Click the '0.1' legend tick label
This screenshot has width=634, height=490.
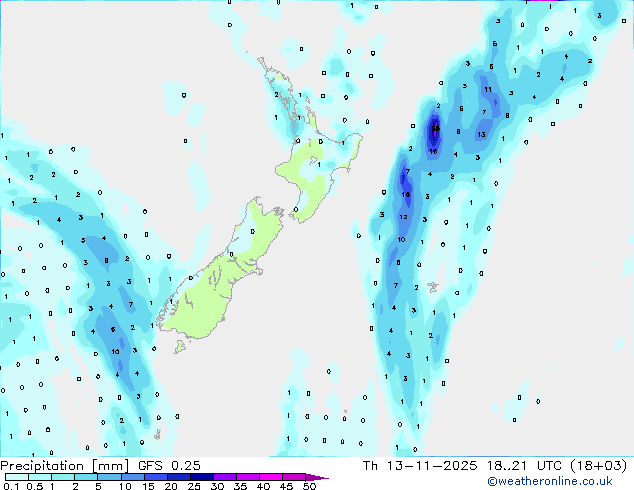[11, 486]
